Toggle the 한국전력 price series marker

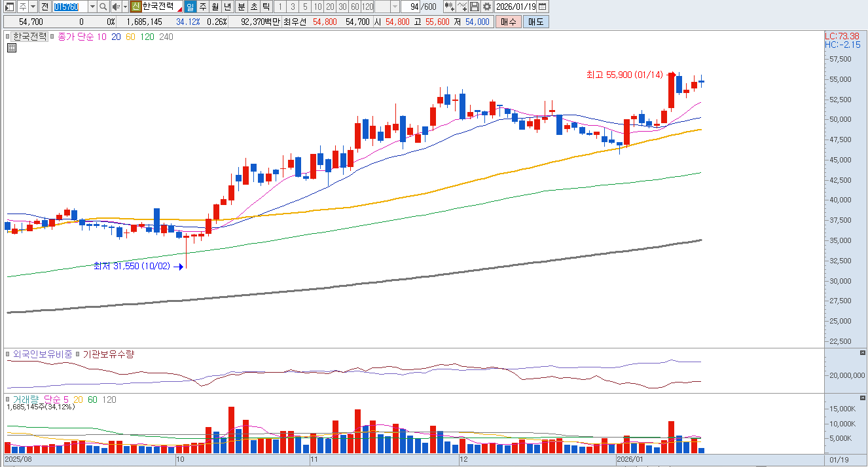tap(9, 37)
